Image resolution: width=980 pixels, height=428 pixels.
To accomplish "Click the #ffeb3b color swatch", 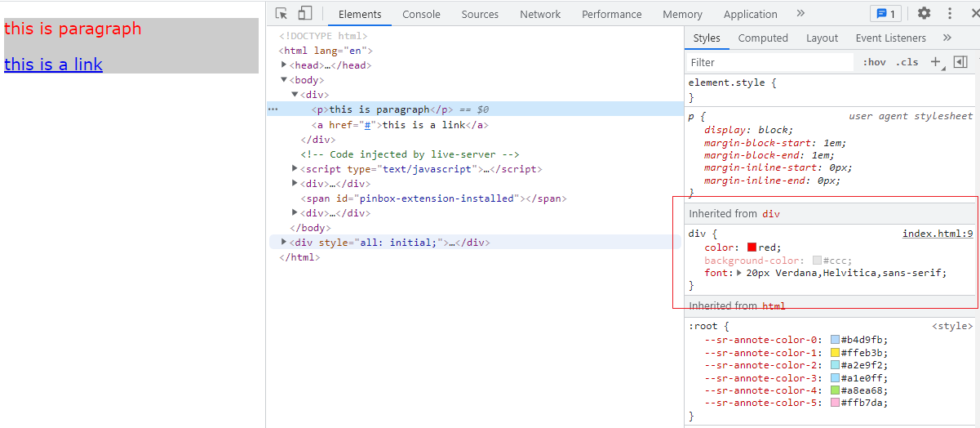I will [x=836, y=353].
